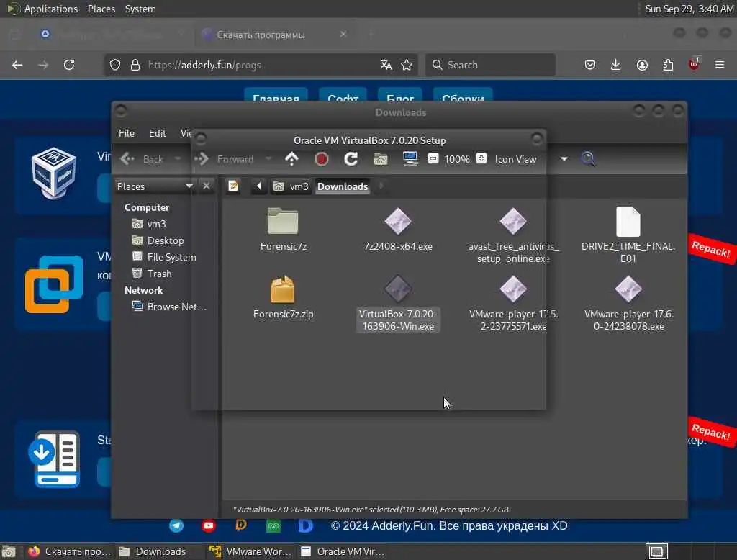Bookmark page with star icon
737x560 pixels.
pyautogui.click(x=407, y=65)
